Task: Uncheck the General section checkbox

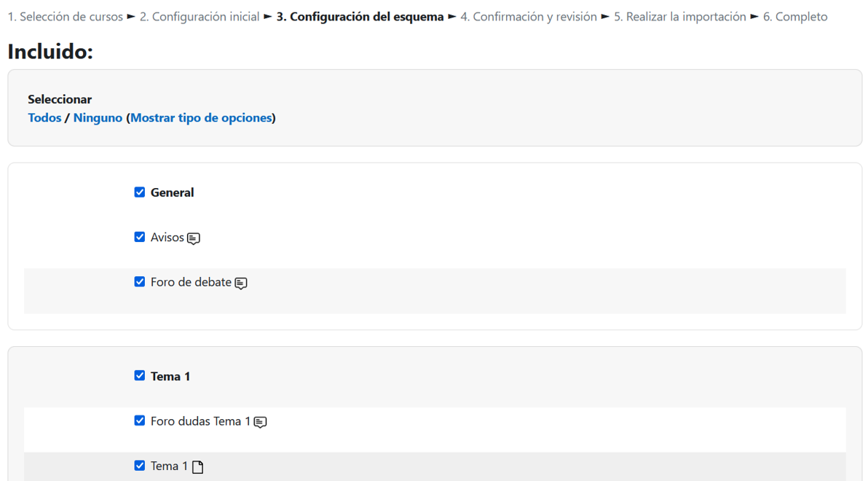Action: coord(140,192)
